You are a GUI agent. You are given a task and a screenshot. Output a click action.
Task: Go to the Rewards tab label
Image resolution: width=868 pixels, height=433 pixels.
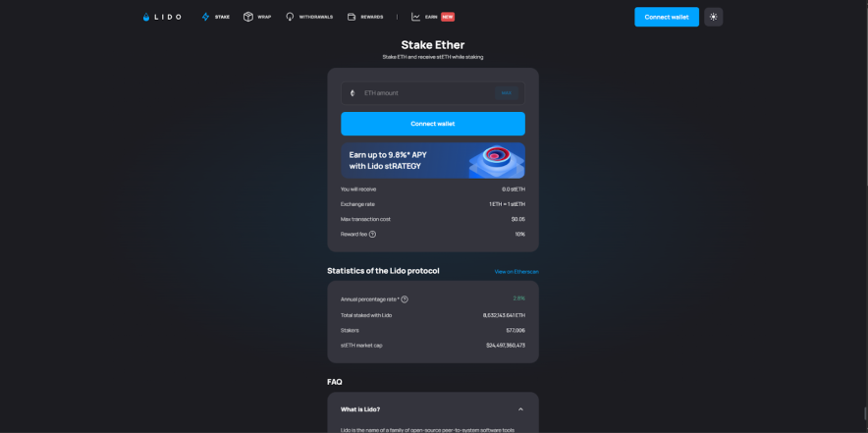372,17
